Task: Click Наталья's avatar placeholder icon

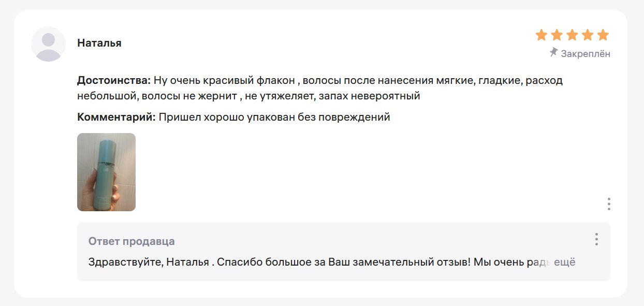Action: point(48,44)
